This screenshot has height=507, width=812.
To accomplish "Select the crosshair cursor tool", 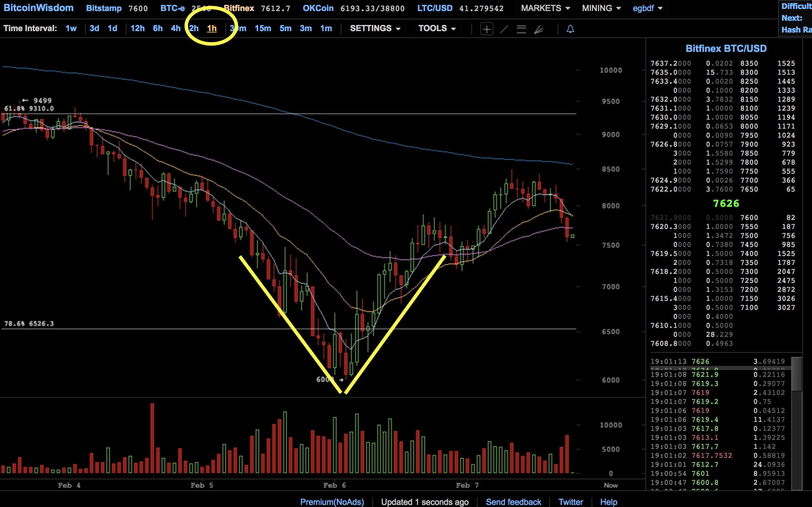I will [x=487, y=29].
